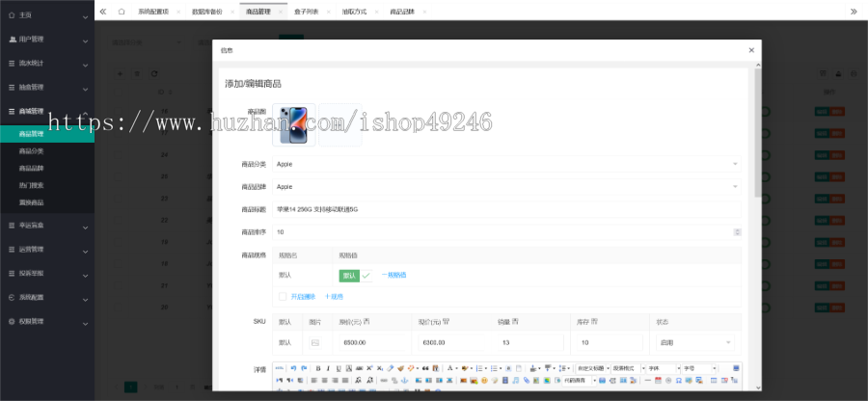Open the font color picker in the editor
Image resolution: width=868 pixels, height=401 pixels.
click(x=451, y=368)
